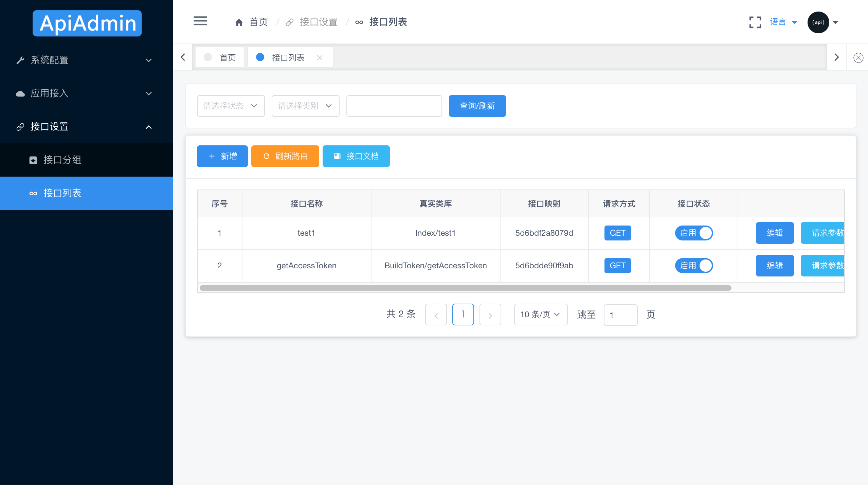The width and height of the screenshot is (868, 485).
Task: Go to previous page in pagination
Action: click(x=436, y=315)
